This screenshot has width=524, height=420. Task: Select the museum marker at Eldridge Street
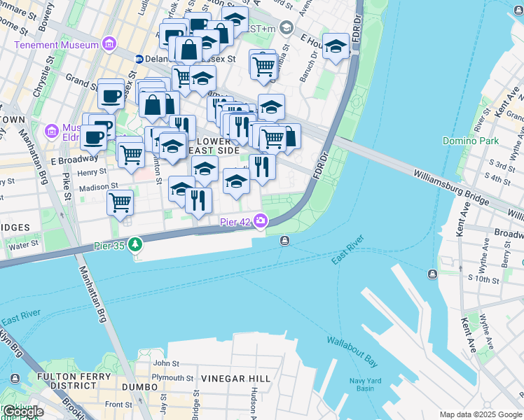52,131
